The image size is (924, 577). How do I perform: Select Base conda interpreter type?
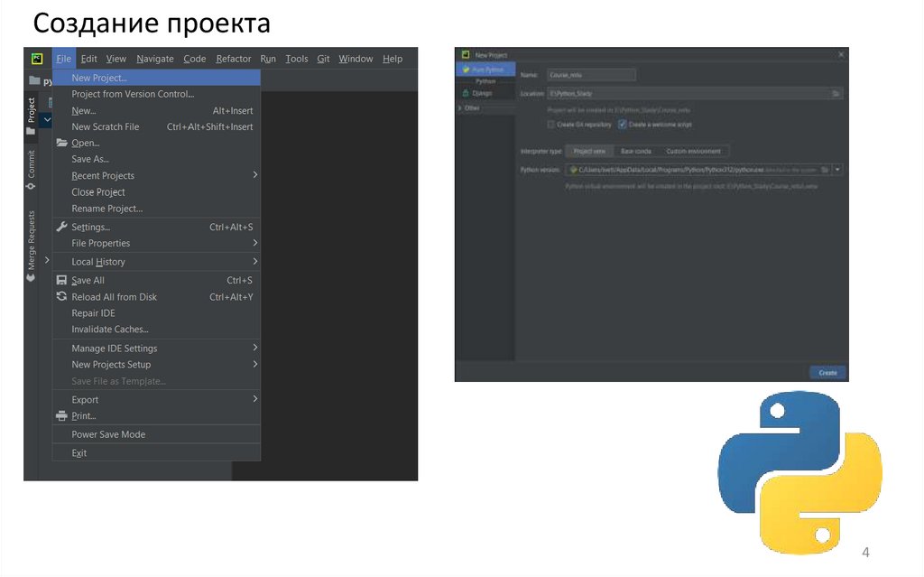(636, 151)
